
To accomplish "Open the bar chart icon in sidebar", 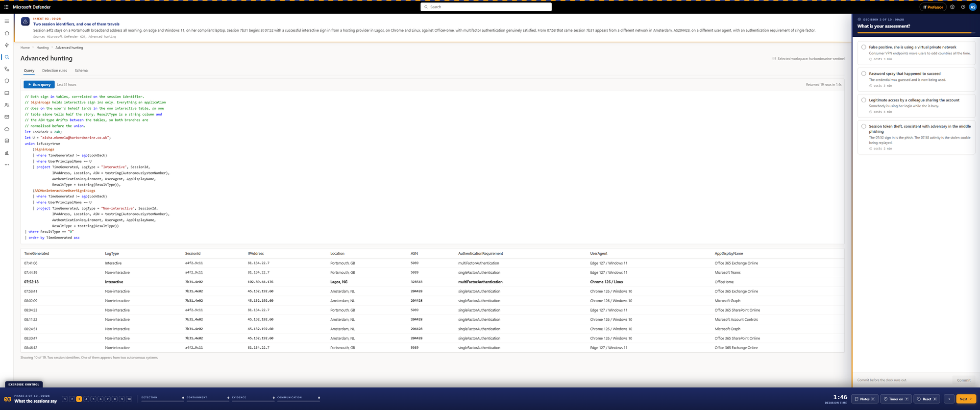I will click(7, 153).
